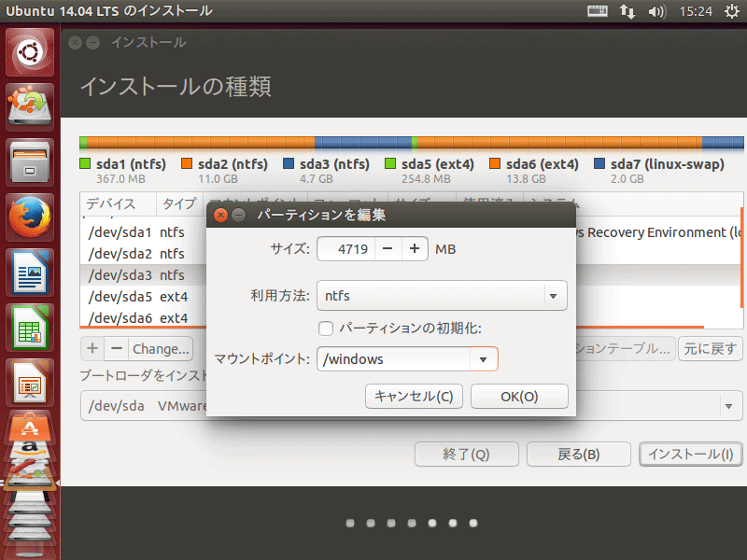Screen dimensions: 747x560
Task: Sort by the タイプ column header
Action: click(179, 203)
